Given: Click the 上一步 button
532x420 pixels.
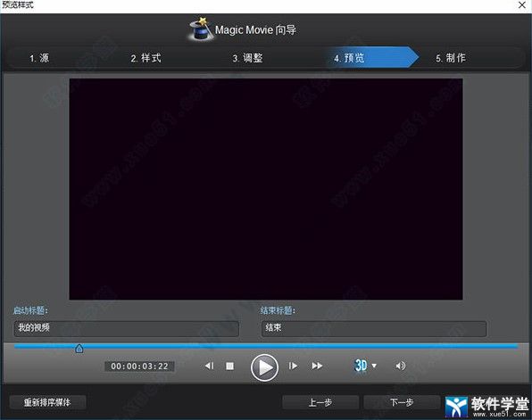Looking at the screenshot, I should [320, 402].
